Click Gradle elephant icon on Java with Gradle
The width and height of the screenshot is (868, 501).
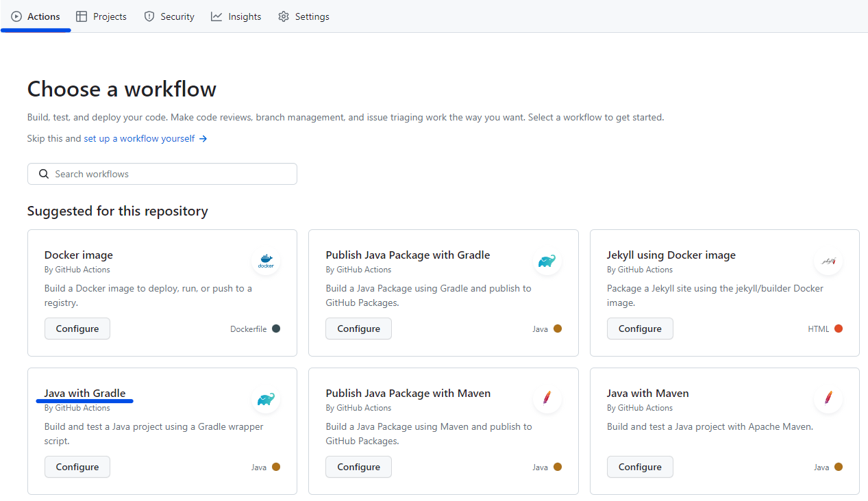click(x=266, y=400)
